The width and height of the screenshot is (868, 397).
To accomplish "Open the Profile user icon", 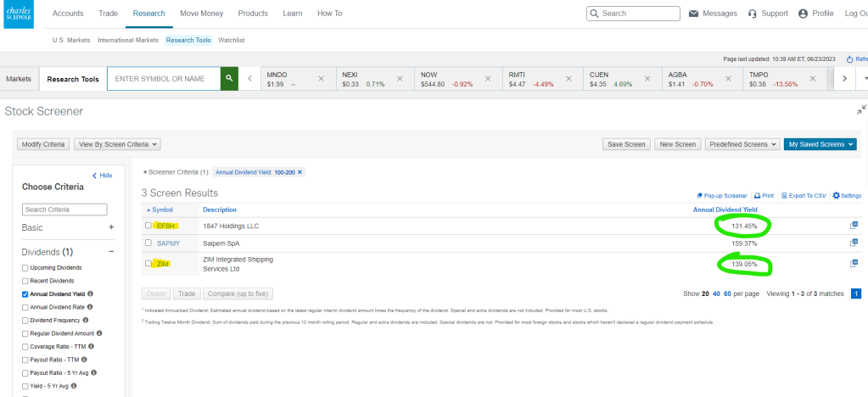I will 804,14.
